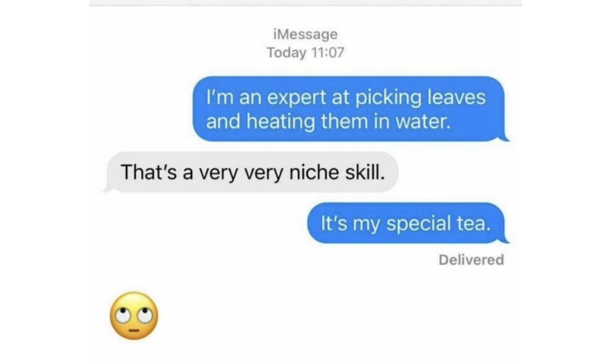The image size is (613, 364).
Task: Click the "Today 11:07" timestamp
Action: [306, 53]
